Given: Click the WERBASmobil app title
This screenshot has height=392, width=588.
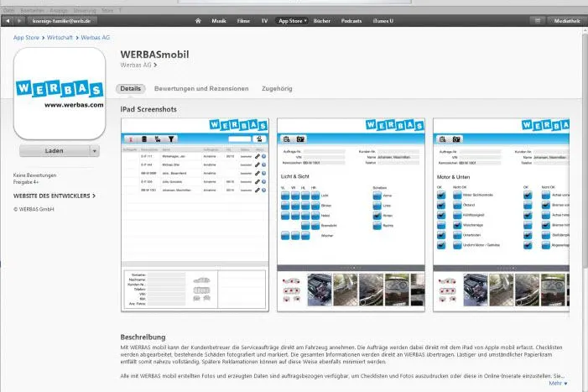Looking at the screenshot, I should (154, 55).
